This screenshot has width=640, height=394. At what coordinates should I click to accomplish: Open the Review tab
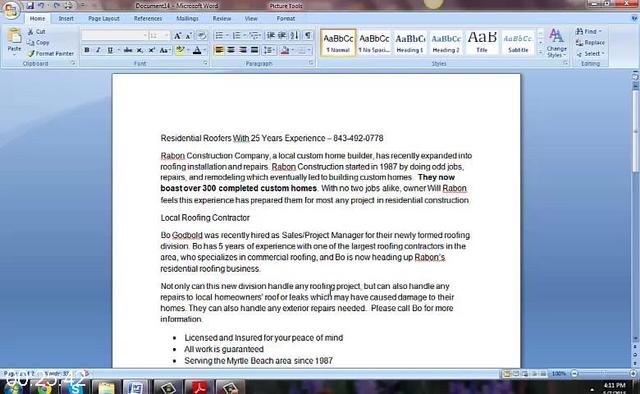222,18
